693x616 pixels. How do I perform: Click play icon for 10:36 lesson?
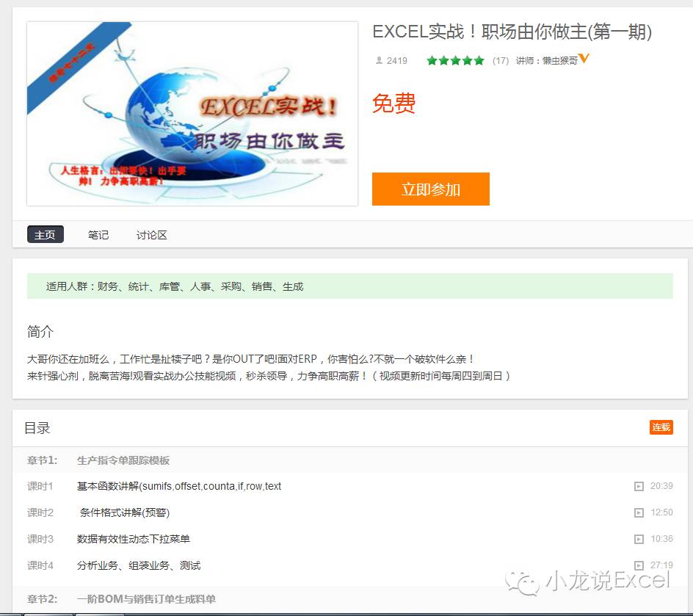[639, 540]
